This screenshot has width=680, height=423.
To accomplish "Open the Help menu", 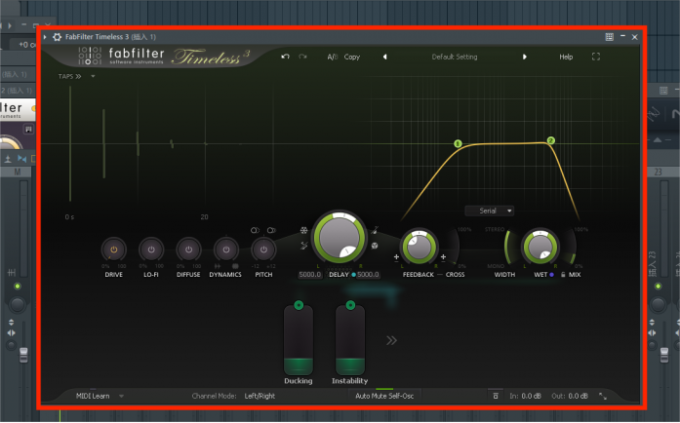I will tap(566, 57).
